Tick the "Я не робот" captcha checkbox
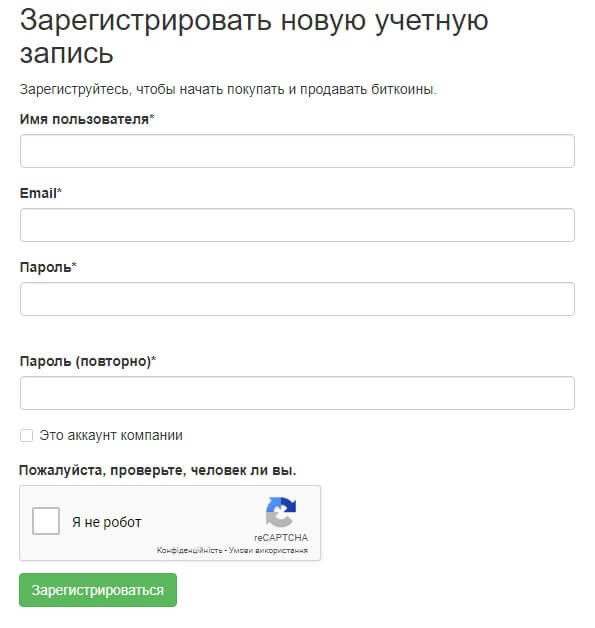 click(46, 521)
